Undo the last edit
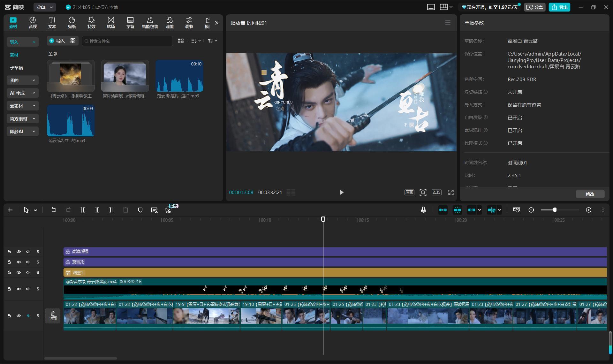Viewport: 613px width, 364px height. 54,210
